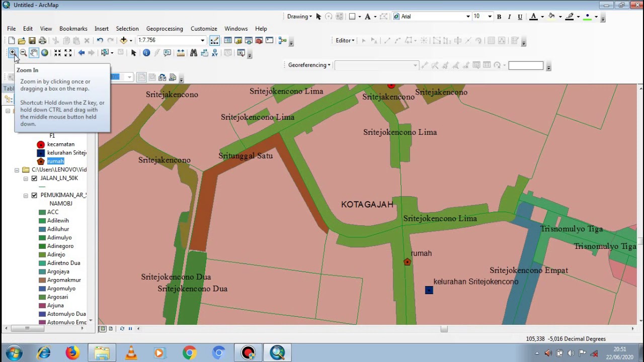Open the Table of Contents window icon

[x=228, y=40]
